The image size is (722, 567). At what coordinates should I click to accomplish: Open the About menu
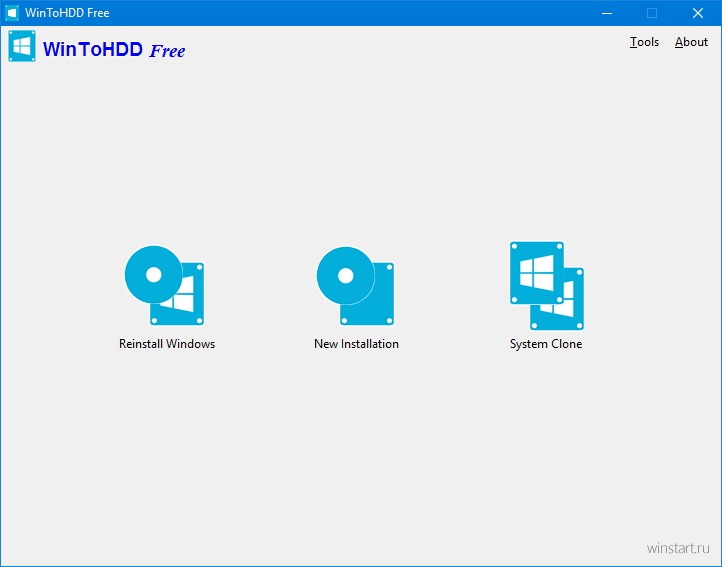(691, 42)
